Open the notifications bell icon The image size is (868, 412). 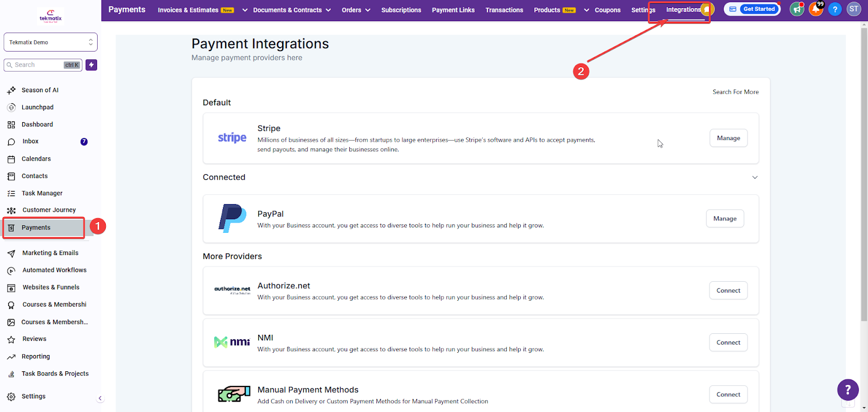tap(816, 9)
